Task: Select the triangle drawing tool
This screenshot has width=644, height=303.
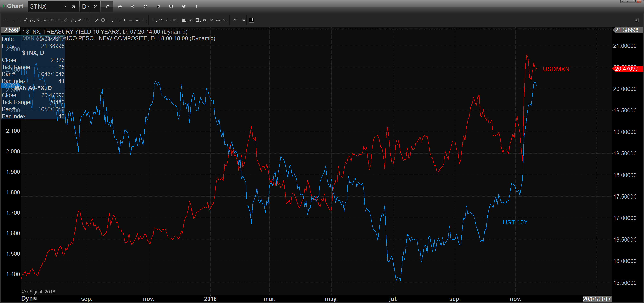Action: pyautogui.click(x=73, y=20)
